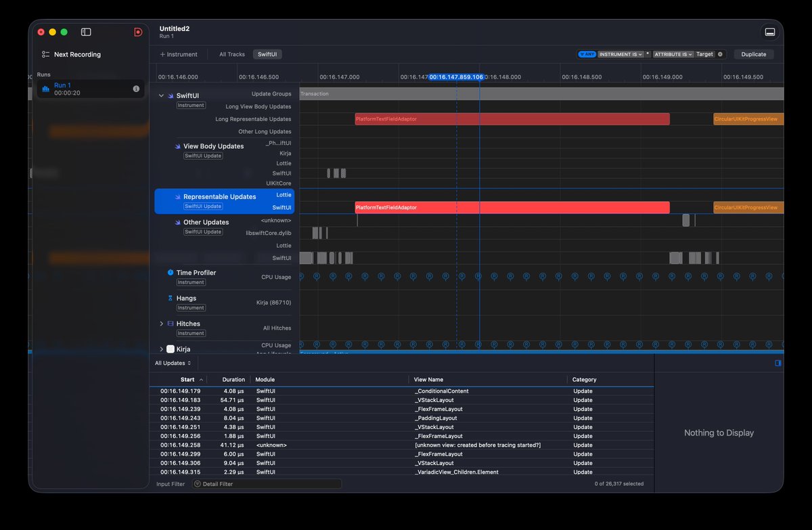Toggle the sidebar visibility icon
The height and width of the screenshot is (530, 812).
tap(86, 32)
